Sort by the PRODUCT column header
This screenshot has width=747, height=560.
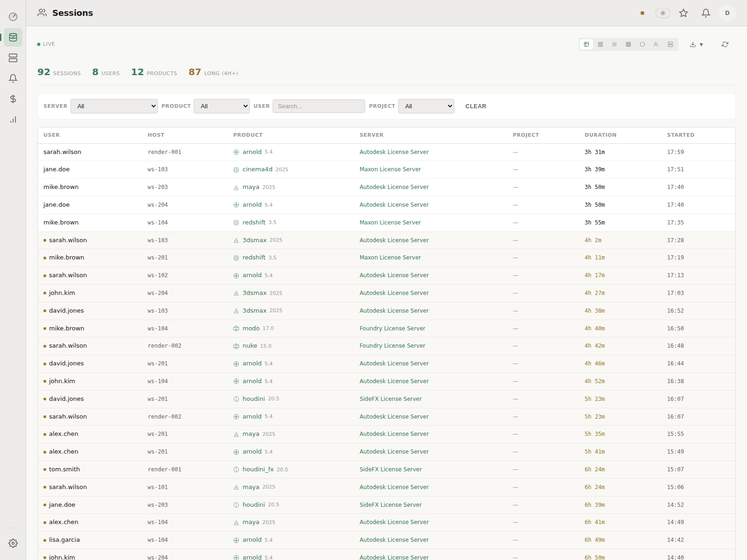pos(248,135)
